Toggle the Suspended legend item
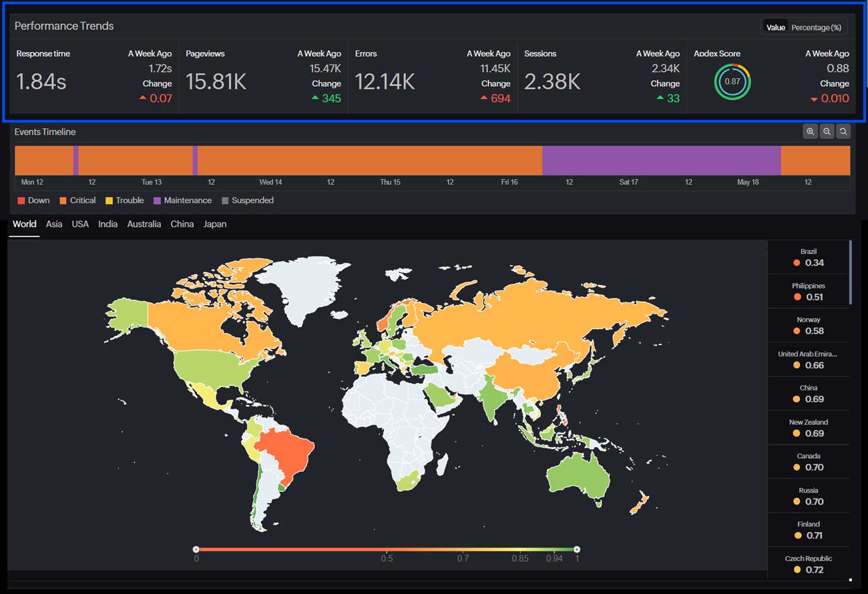This screenshot has height=594, width=868. pyautogui.click(x=248, y=200)
